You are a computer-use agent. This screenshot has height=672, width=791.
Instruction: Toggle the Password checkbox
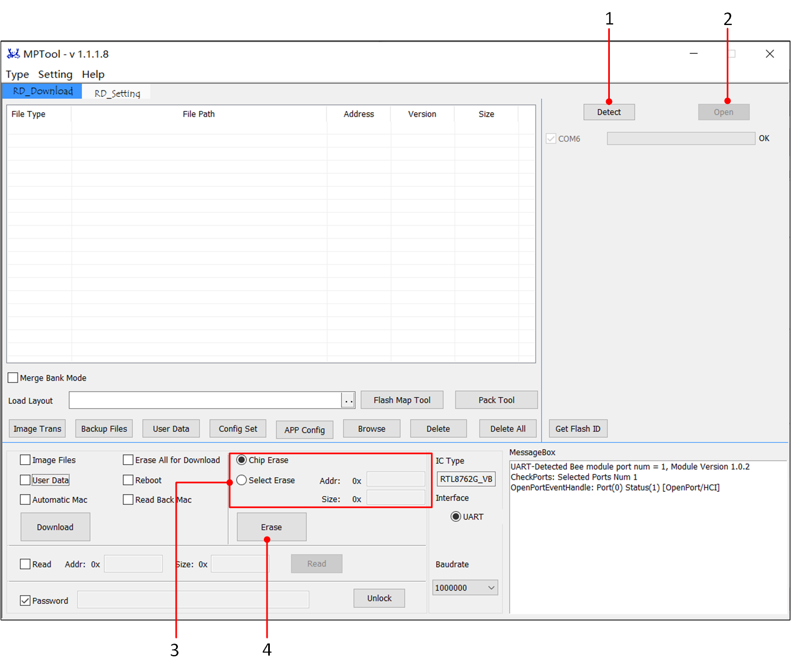click(25, 601)
